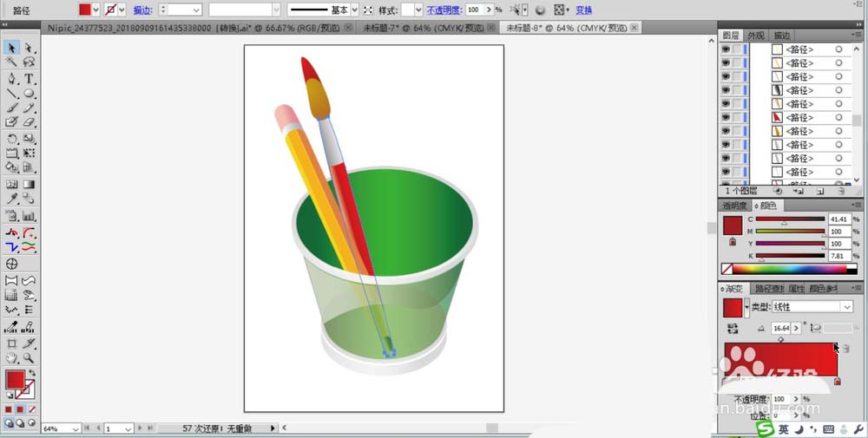Hide the path layer with golden thumbnail
The image size is (868, 438).
(725, 131)
